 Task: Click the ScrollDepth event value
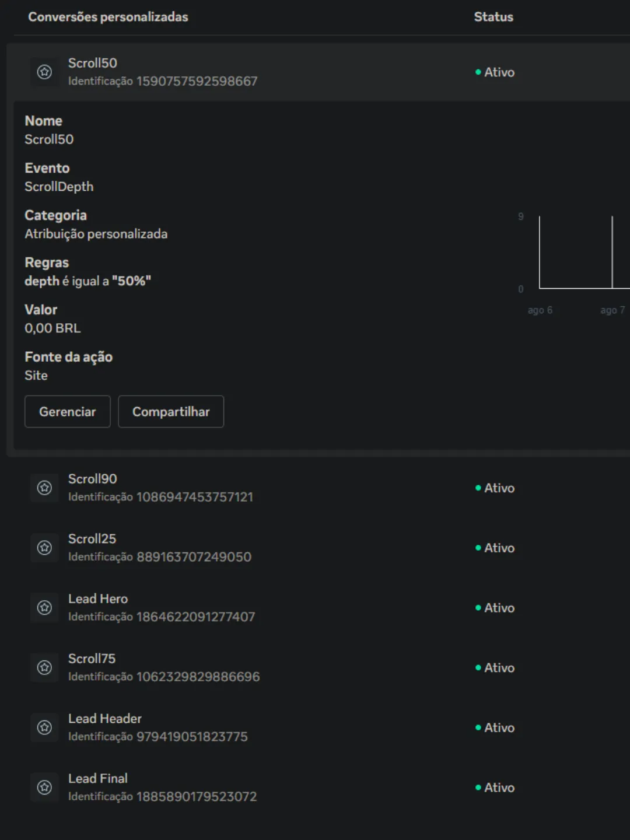coord(59,187)
